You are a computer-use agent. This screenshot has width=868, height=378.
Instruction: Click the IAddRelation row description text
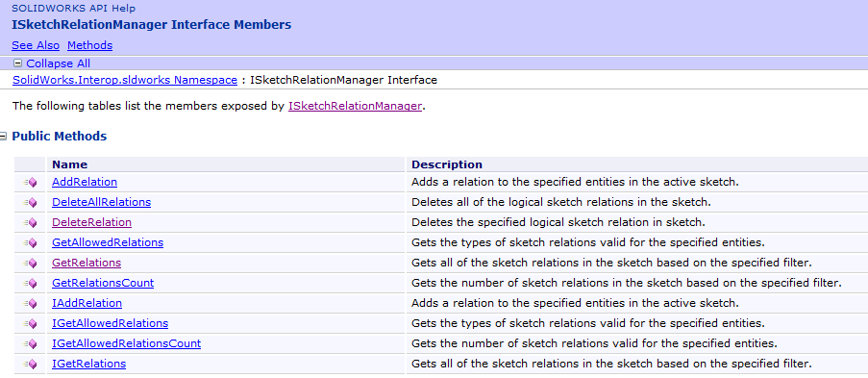[575, 303]
